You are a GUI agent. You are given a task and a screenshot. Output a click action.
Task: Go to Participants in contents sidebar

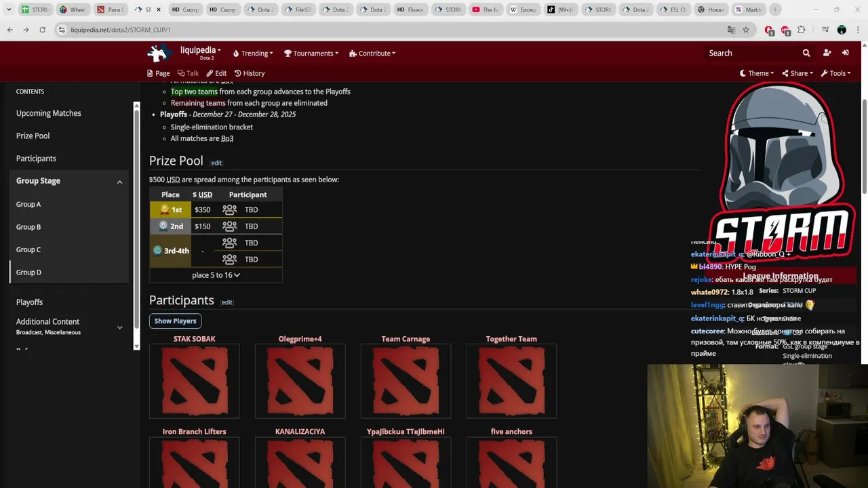(x=36, y=159)
